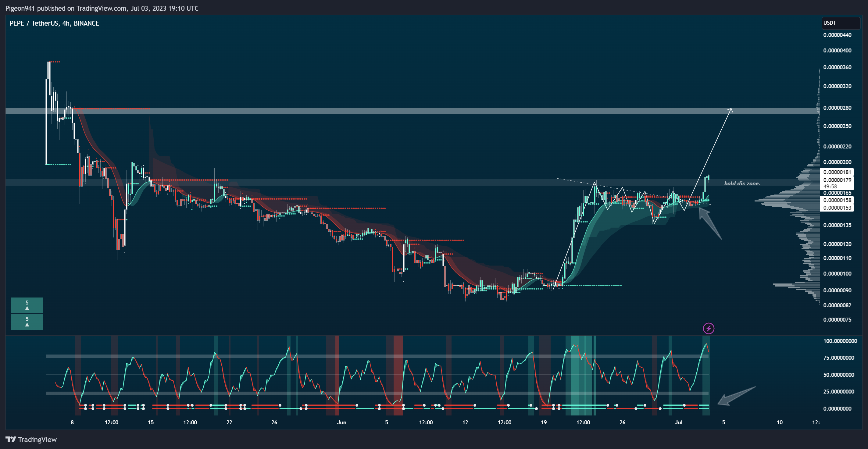Click the 49:58 candle countdown timer
868x449 pixels.
(x=830, y=186)
